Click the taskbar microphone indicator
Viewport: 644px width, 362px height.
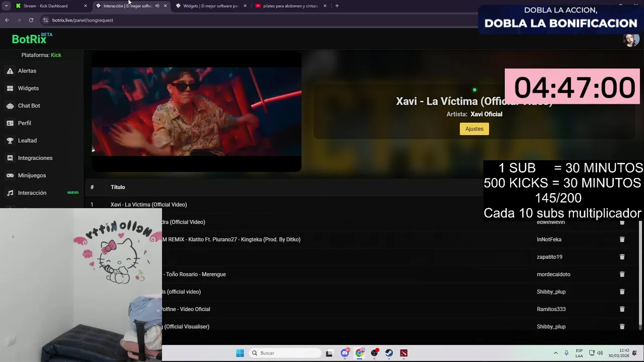[x=567, y=353]
